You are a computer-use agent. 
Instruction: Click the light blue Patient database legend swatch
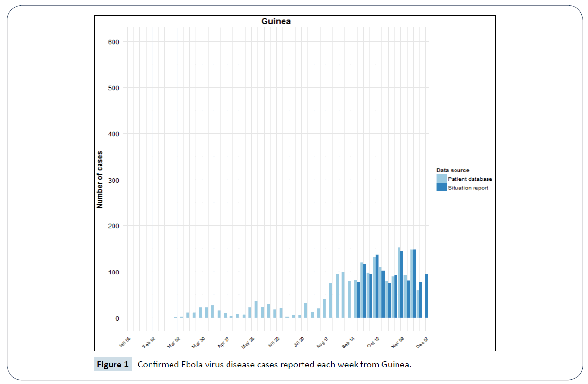tap(441, 179)
